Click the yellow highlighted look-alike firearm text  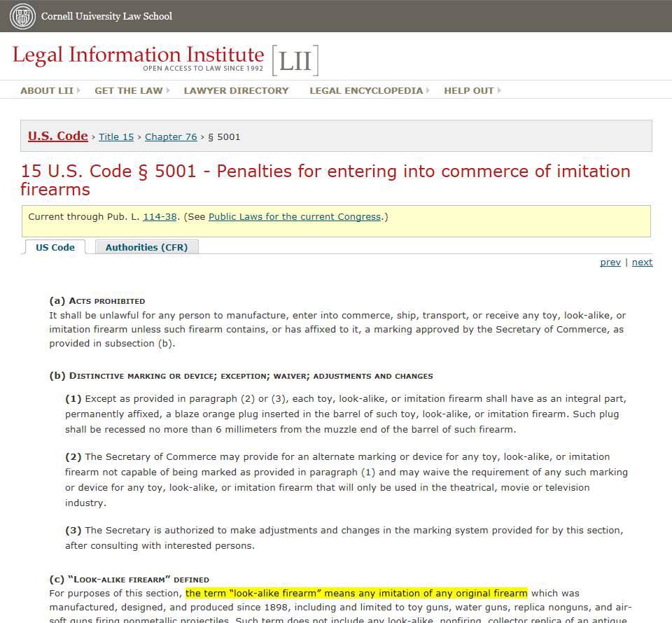(x=356, y=593)
